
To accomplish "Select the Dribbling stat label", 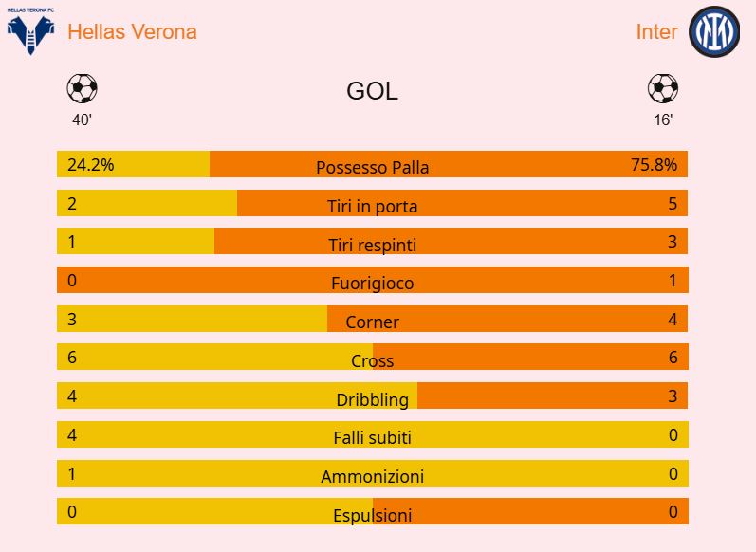I will (x=372, y=399).
